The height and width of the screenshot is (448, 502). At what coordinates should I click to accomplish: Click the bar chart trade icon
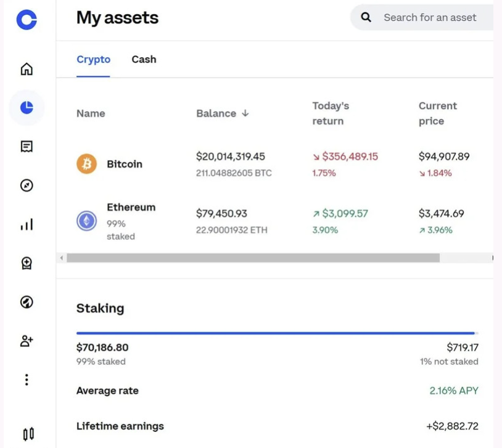pyautogui.click(x=27, y=225)
